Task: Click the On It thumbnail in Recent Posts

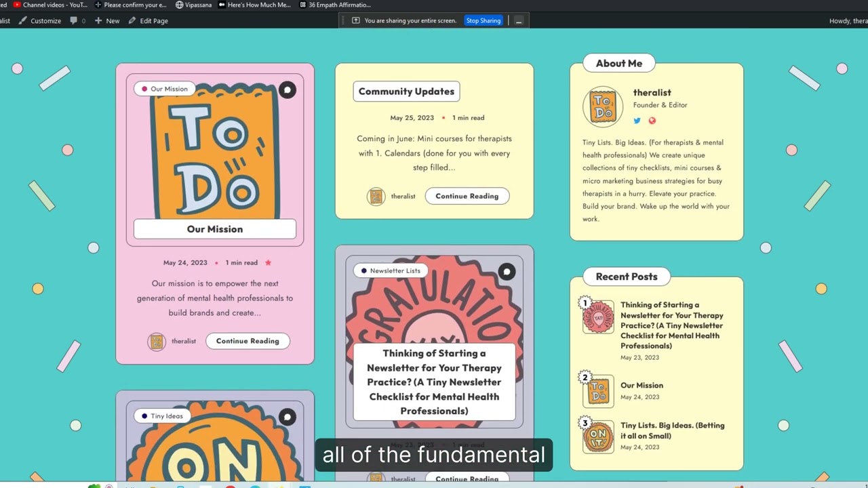Action: click(x=598, y=437)
